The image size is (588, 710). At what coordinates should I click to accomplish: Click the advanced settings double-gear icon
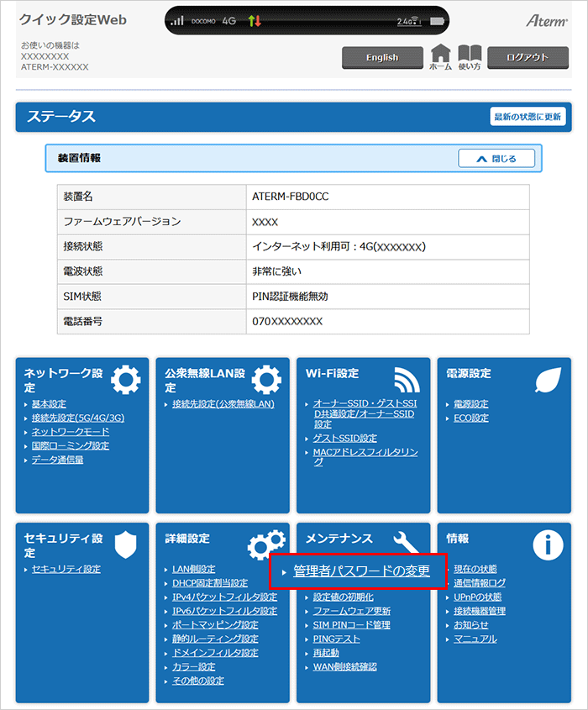(x=265, y=544)
